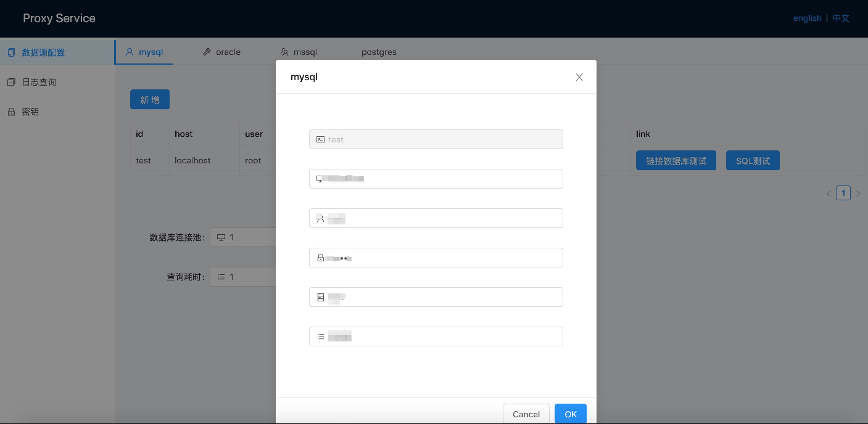Click the 新增 button
The height and width of the screenshot is (424, 868).
pos(150,99)
